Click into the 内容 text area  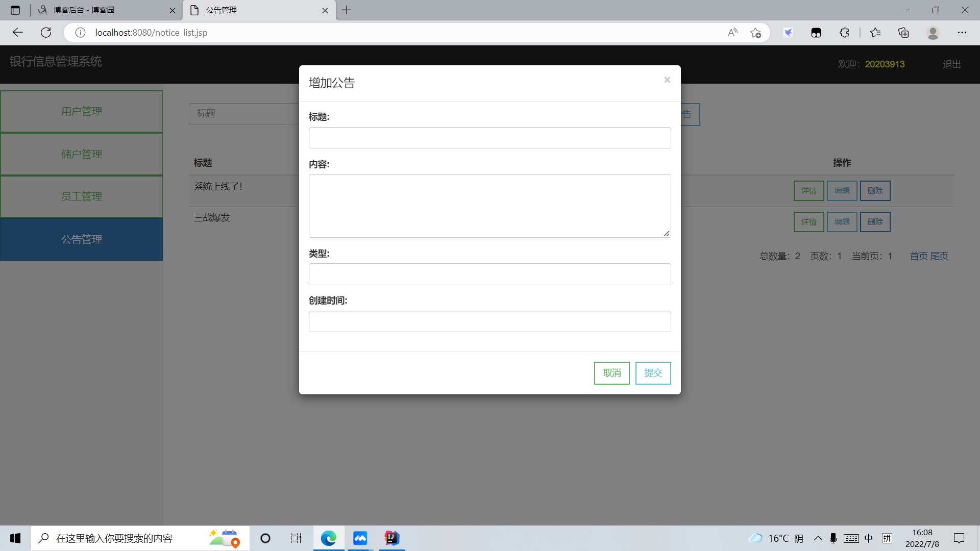pyautogui.click(x=489, y=206)
